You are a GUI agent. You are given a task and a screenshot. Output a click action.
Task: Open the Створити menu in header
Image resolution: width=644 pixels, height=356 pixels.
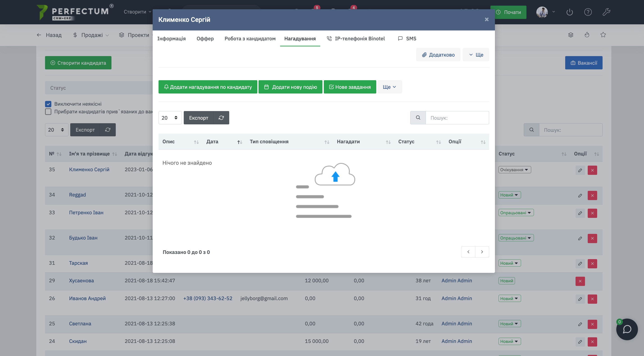click(138, 12)
